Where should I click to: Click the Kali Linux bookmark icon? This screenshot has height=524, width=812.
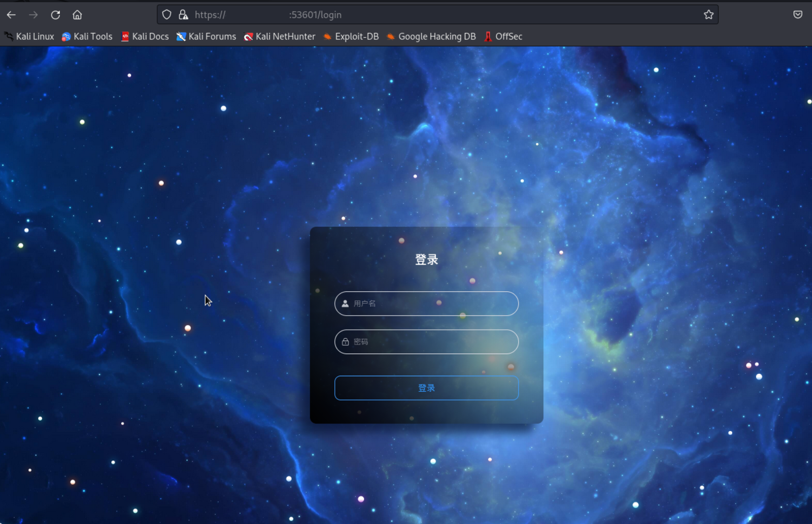coord(8,37)
